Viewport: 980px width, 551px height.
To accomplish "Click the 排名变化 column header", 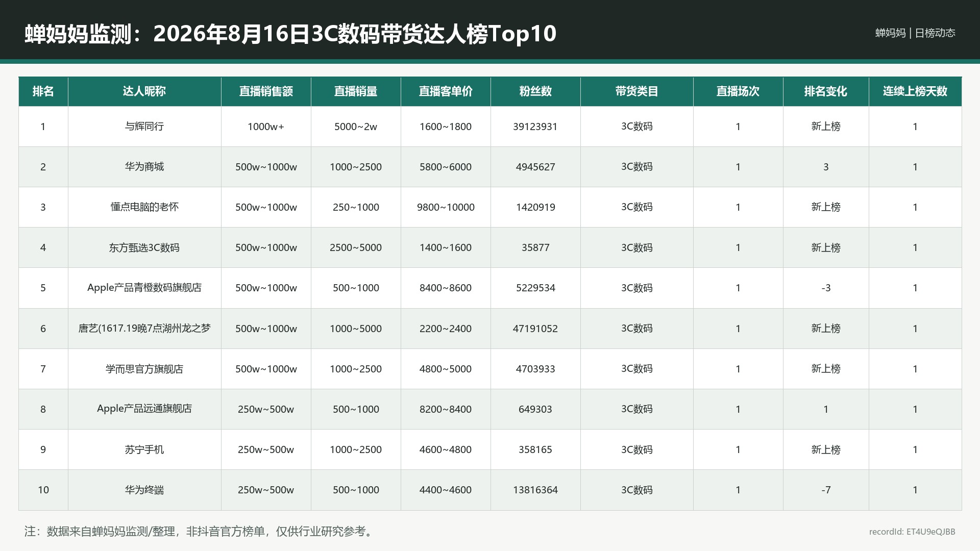I will (826, 91).
